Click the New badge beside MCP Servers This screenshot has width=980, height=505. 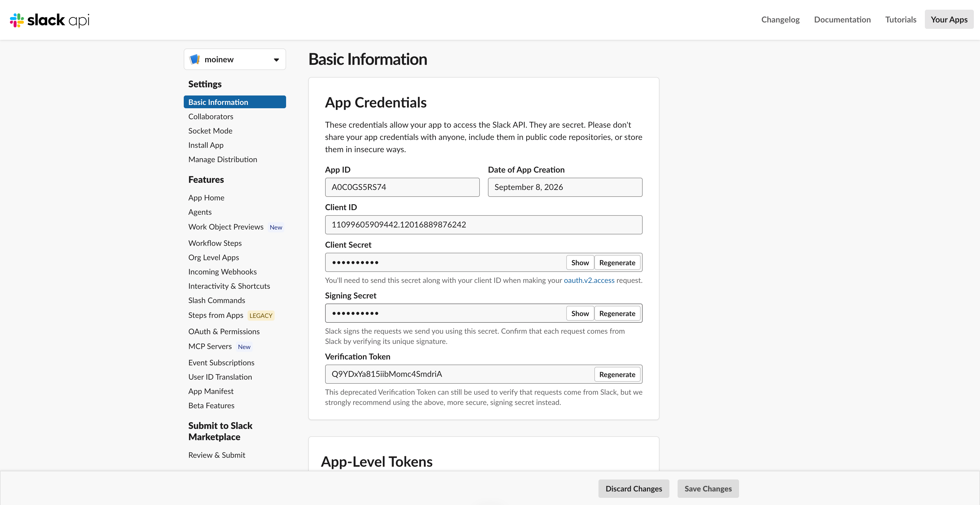pos(244,347)
